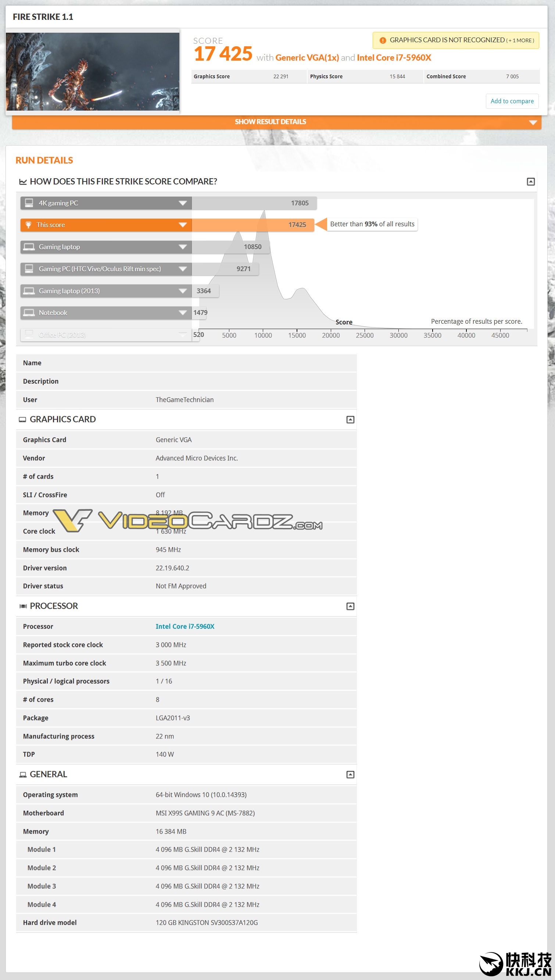Click the Reported stock core clock 3 000 MHz value
Image resolution: width=555 pixels, height=980 pixels.
click(171, 645)
